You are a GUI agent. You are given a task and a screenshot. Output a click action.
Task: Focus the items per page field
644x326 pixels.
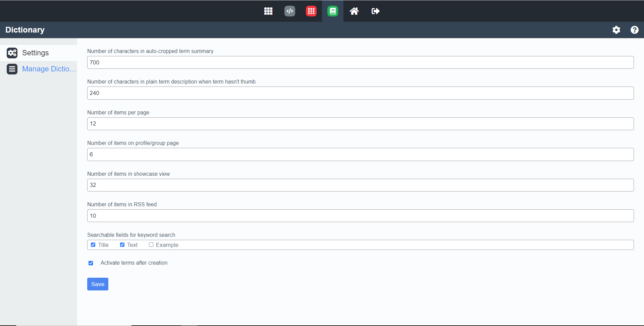[x=360, y=124]
